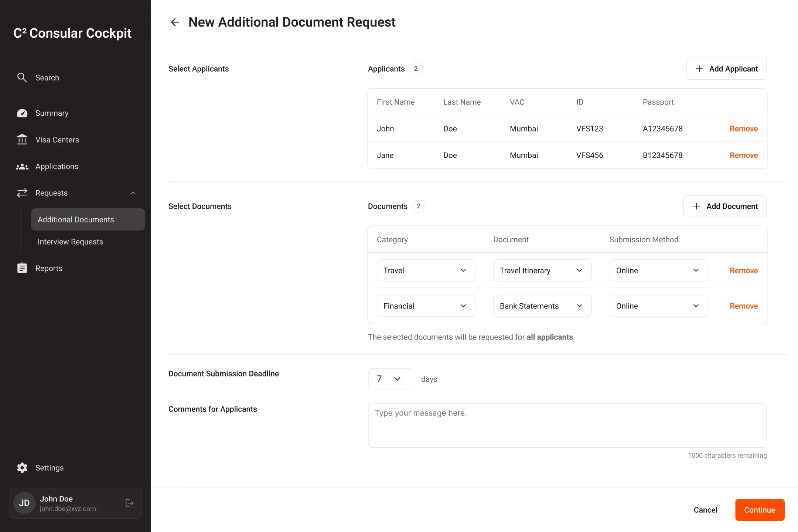
Task: Remove the Travel Itinerary document row
Action: pyautogui.click(x=744, y=270)
